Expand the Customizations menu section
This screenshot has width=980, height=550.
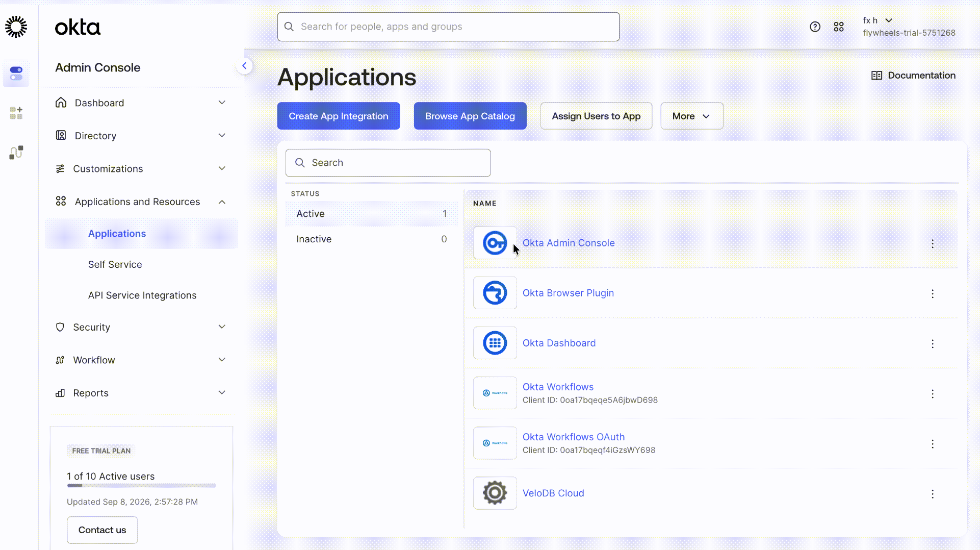pos(222,168)
